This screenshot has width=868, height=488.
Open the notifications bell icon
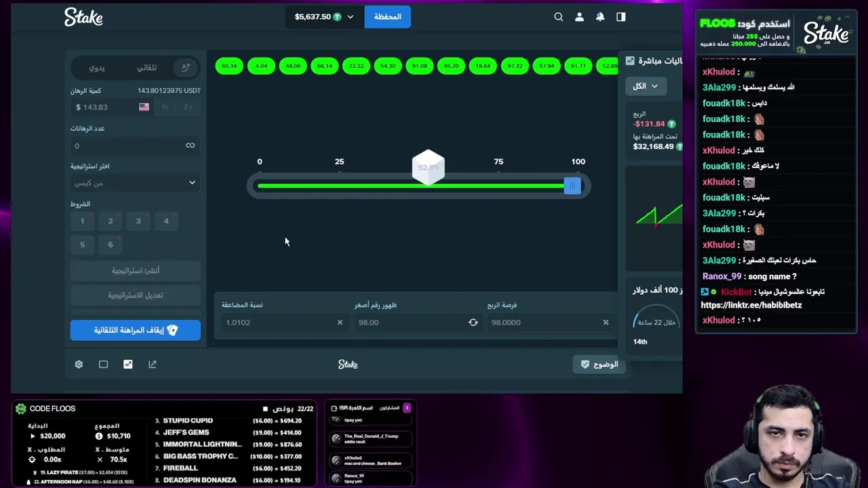coord(600,17)
